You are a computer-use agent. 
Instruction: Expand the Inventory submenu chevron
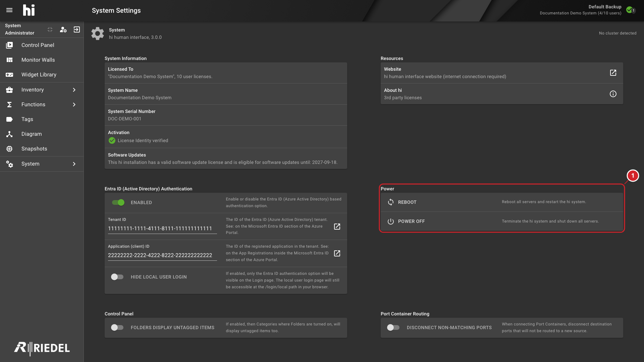pos(74,90)
